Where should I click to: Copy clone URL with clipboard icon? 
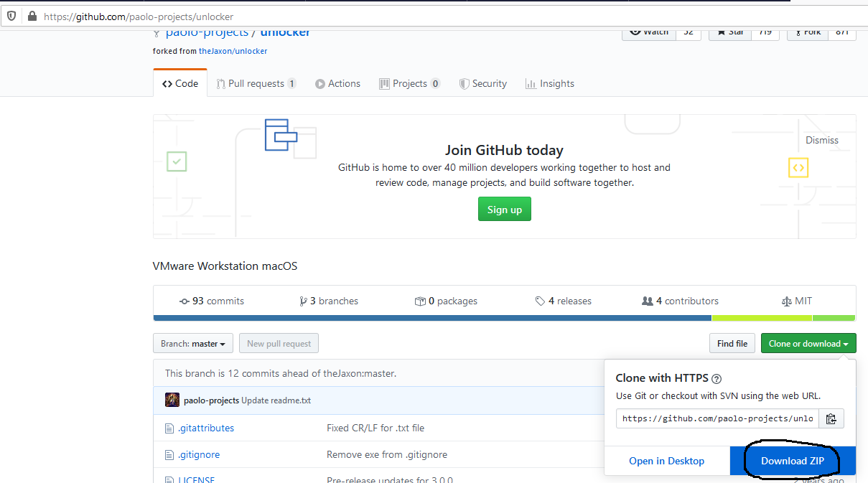(x=831, y=418)
